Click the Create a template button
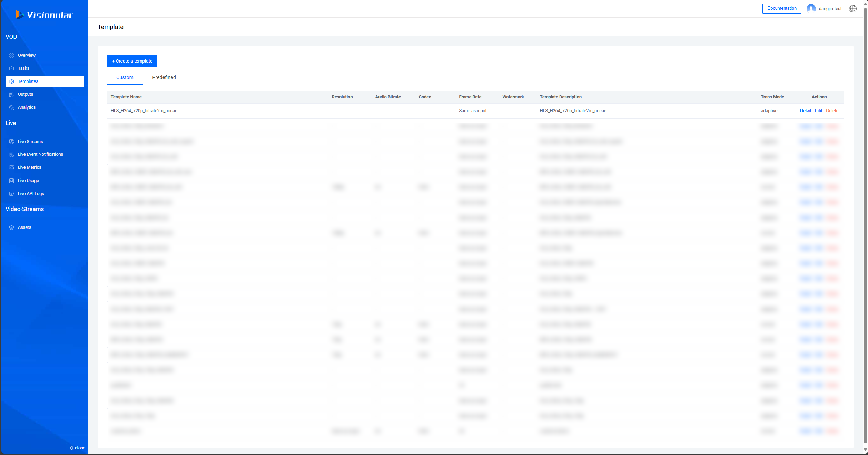This screenshot has width=868, height=455. pyautogui.click(x=133, y=61)
